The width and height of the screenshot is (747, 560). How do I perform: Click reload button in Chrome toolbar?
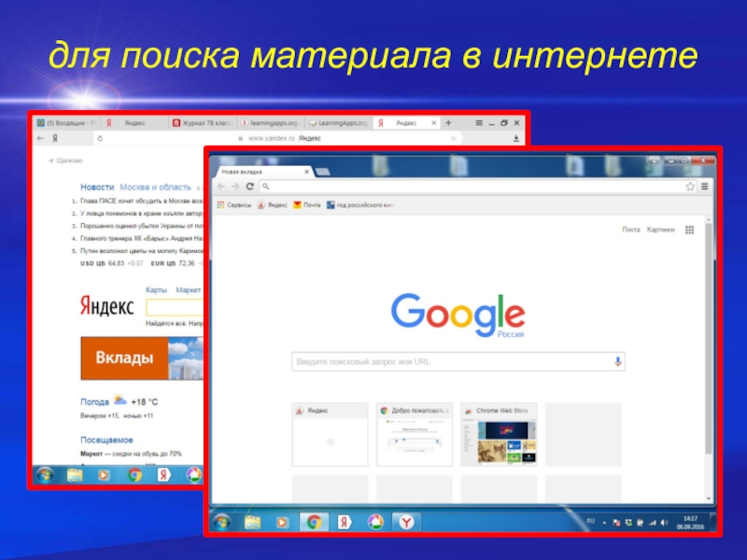[249, 186]
